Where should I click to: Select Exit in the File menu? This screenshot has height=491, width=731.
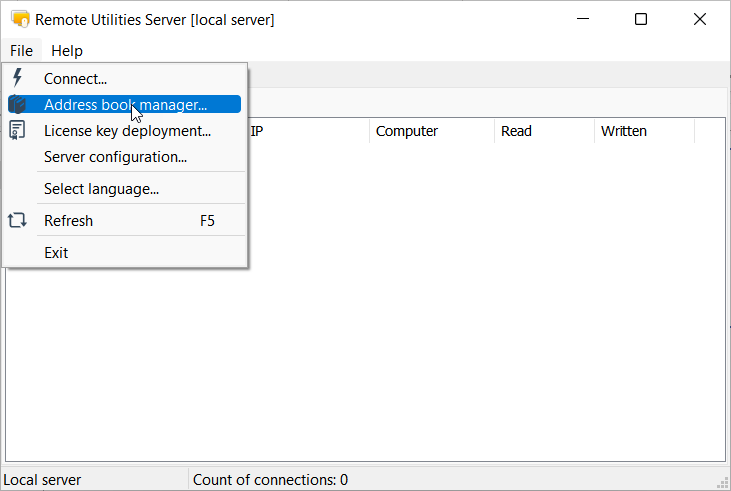56,253
